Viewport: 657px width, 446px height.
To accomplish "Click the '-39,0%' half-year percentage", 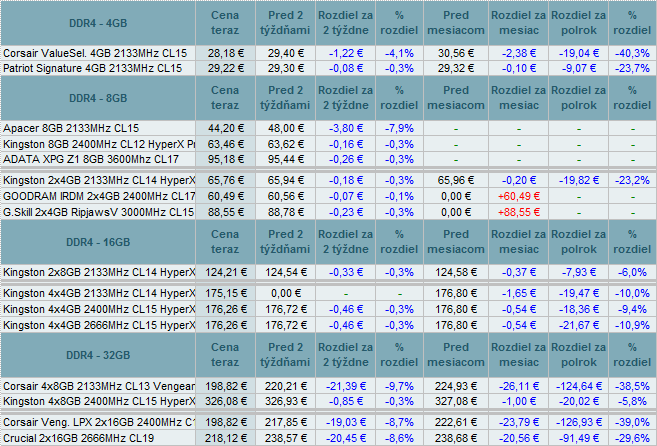I will tap(632, 422).
